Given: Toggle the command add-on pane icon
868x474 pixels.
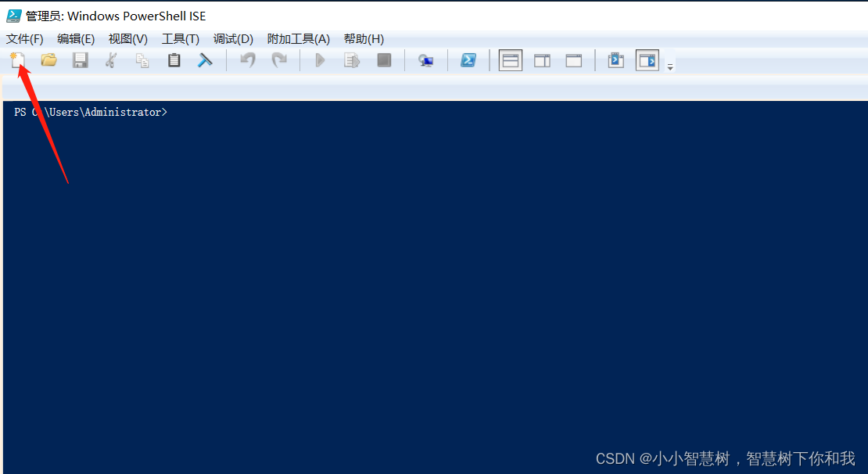Looking at the screenshot, I should [647, 60].
